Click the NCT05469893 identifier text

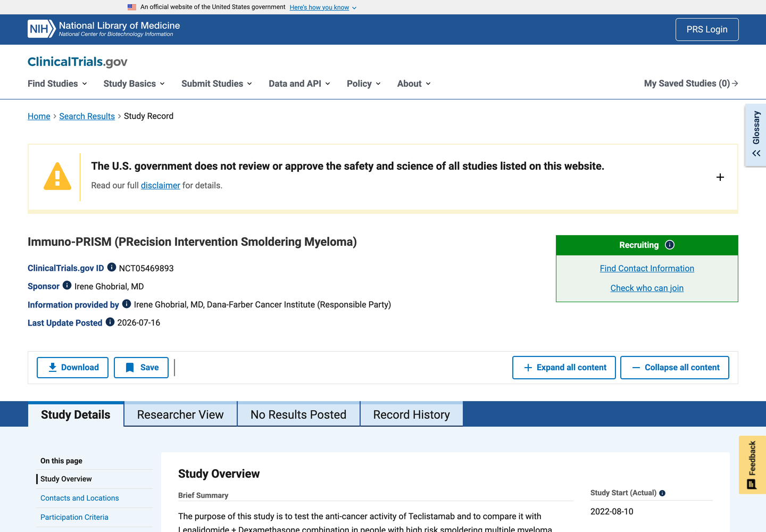point(146,268)
